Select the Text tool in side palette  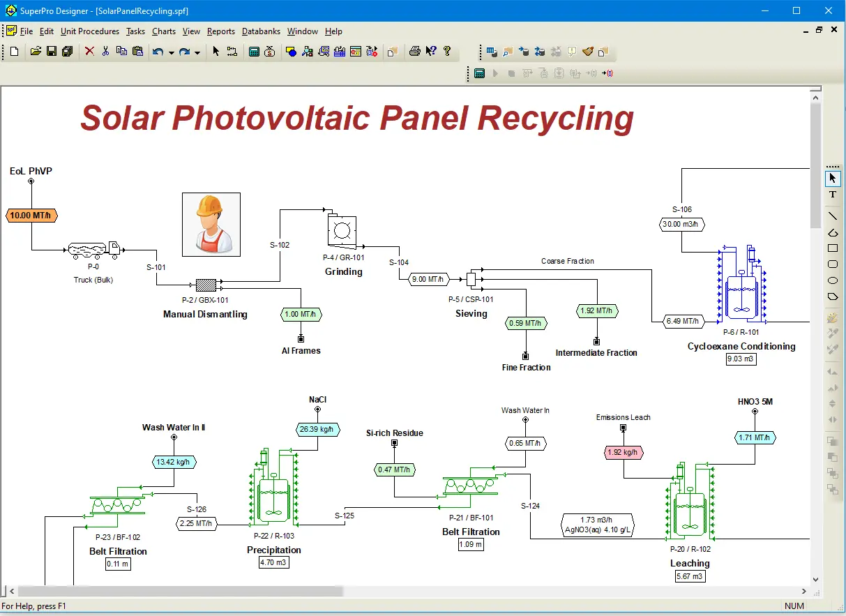click(833, 195)
